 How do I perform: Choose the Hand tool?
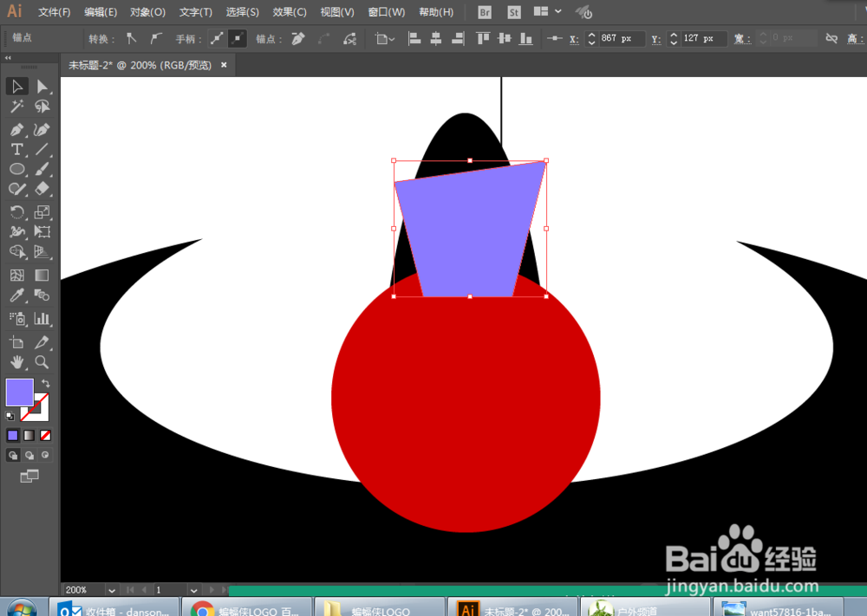17,362
